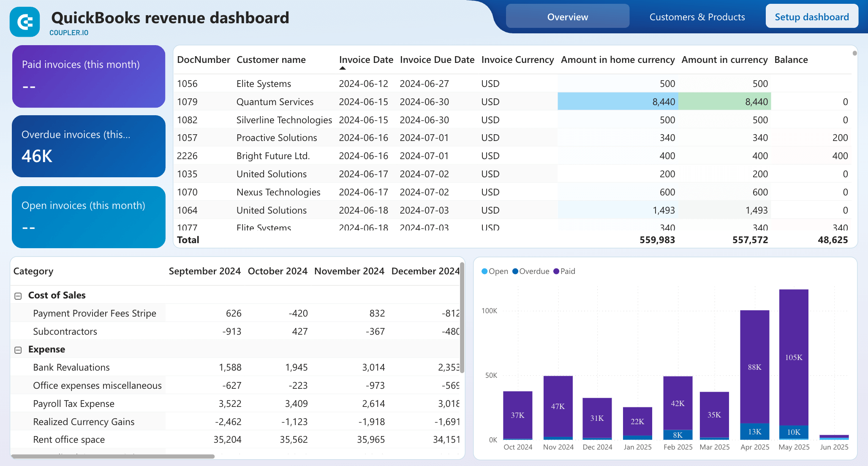Image resolution: width=868 pixels, height=466 pixels.
Task: Select Nexus Technologies customer cell
Action: tap(278, 192)
